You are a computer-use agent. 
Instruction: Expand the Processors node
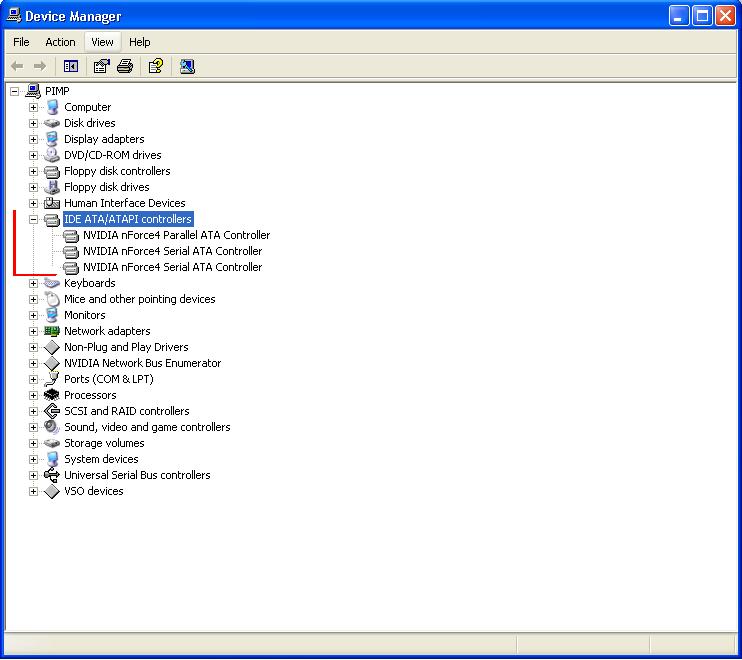tap(33, 395)
